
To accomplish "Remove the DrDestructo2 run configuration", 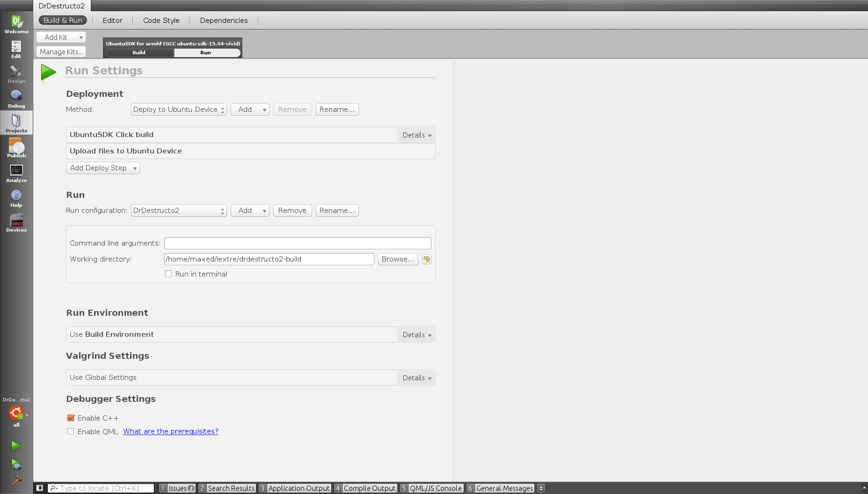I will (292, 211).
